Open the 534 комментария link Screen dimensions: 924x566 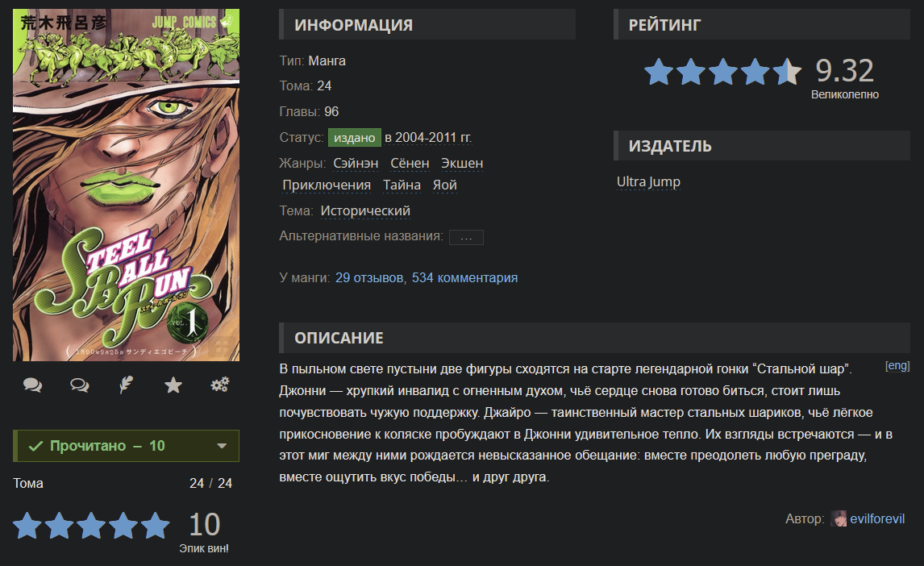point(464,278)
